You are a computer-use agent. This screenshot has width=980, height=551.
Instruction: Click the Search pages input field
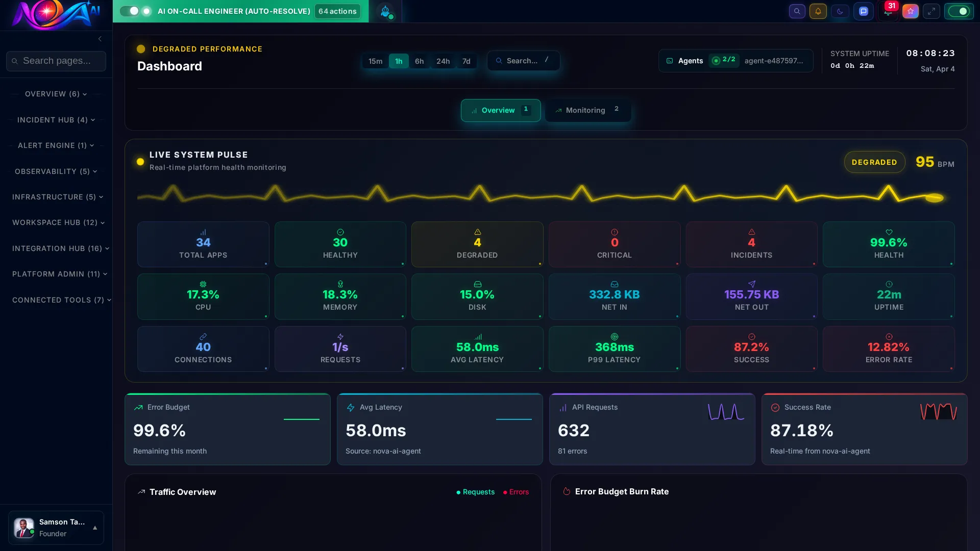56,61
